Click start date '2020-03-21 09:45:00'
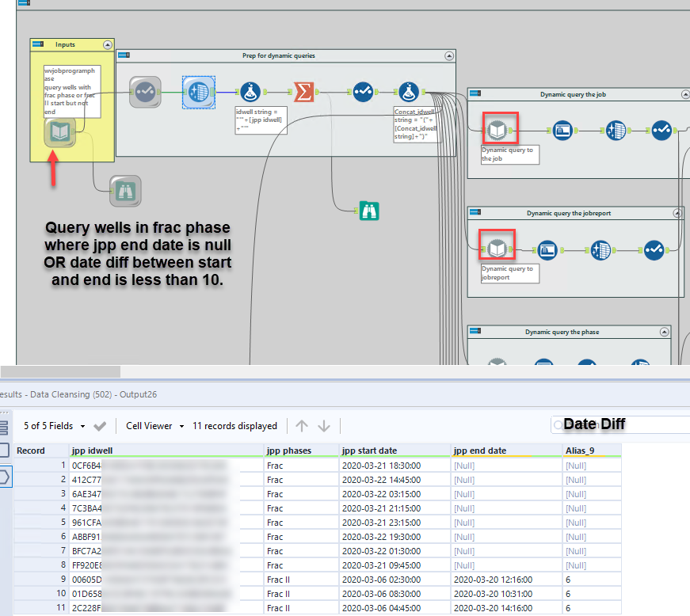690x616 pixels. tap(395, 565)
